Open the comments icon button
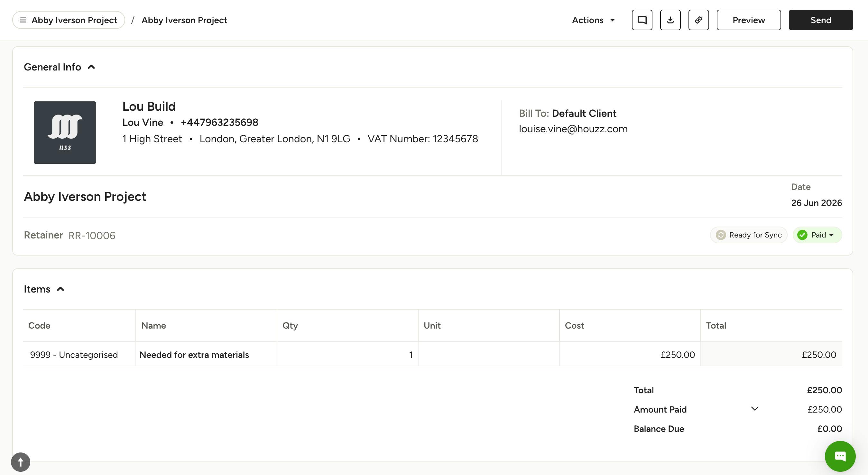The height and width of the screenshot is (475, 868). pos(642,20)
